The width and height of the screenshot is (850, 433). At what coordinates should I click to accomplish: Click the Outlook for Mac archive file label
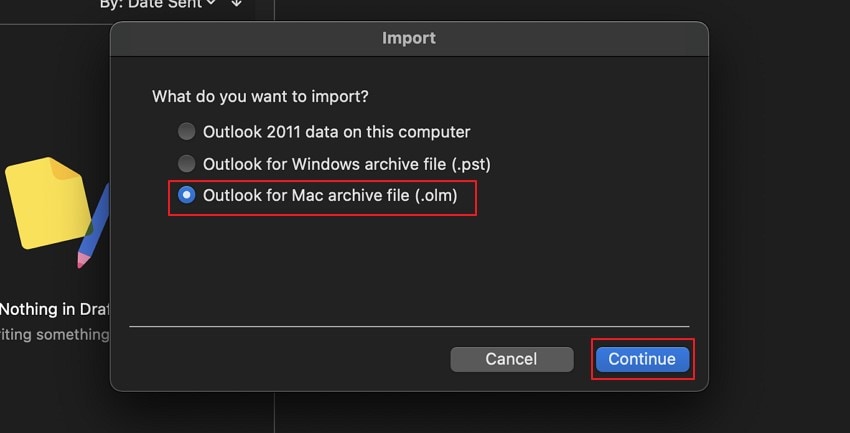pos(330,195)
